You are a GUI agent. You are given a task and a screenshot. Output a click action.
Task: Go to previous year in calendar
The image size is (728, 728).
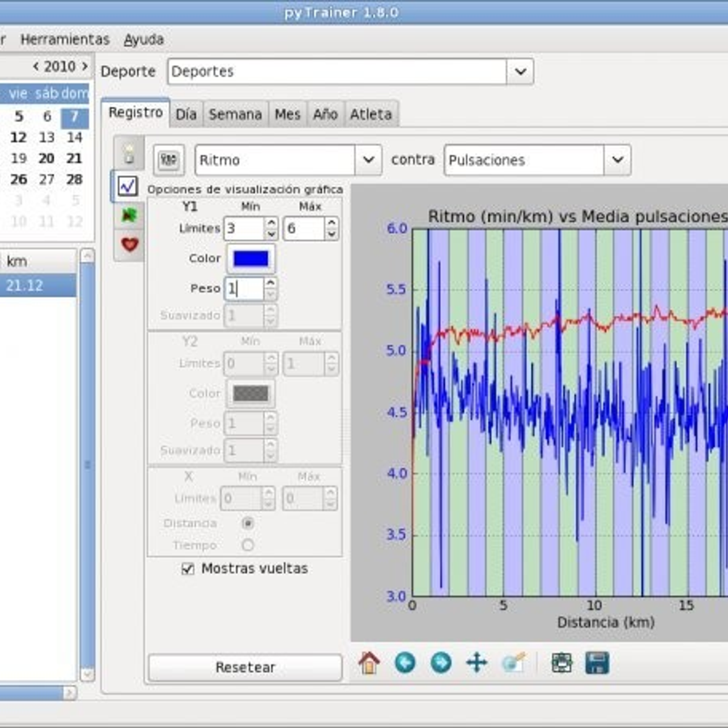click(x=36, y=66)
